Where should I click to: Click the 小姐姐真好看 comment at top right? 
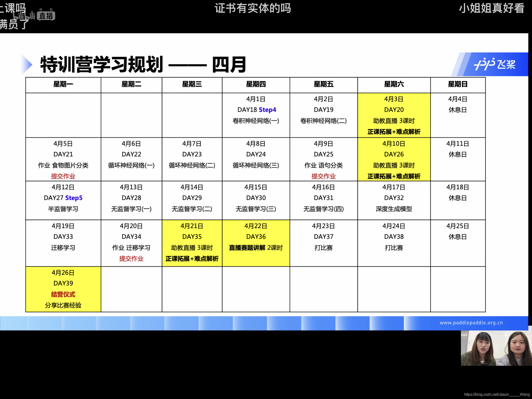coord(491,8)
